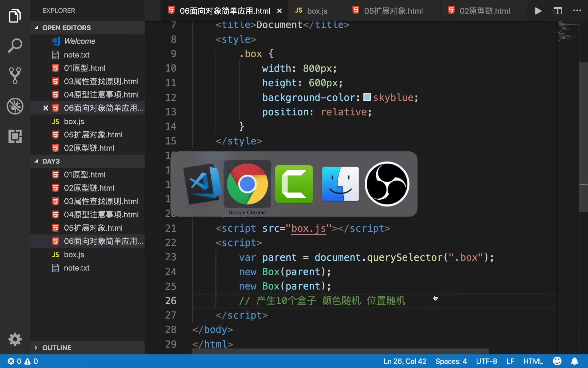Open 05扩展对象.html in DAY3 folder
The image size is (588, 368).
(x=87, y=228)
